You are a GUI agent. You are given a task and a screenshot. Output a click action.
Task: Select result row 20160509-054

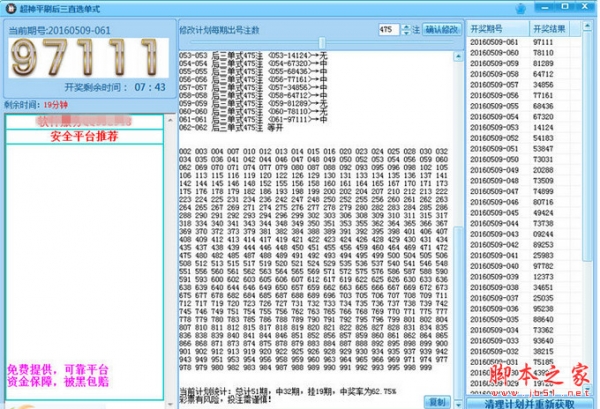[x=524, y=117]
